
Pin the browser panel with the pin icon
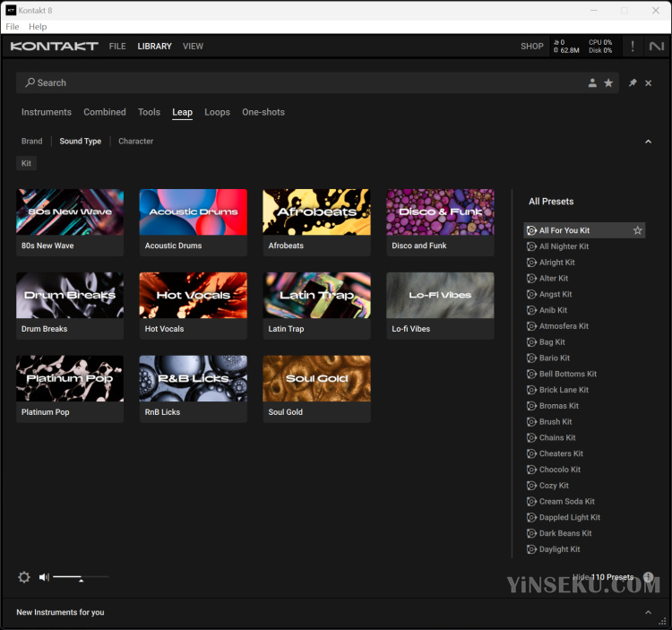[x=633, y=82]
